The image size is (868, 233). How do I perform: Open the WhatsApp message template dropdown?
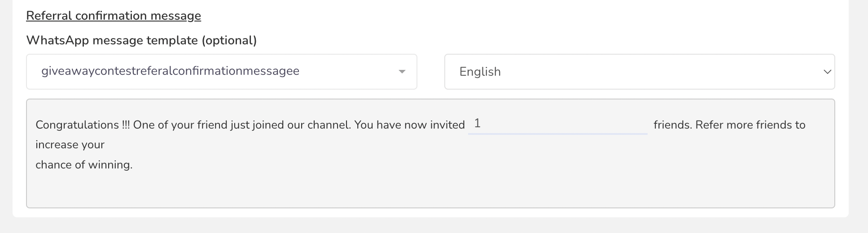(222, 72)
